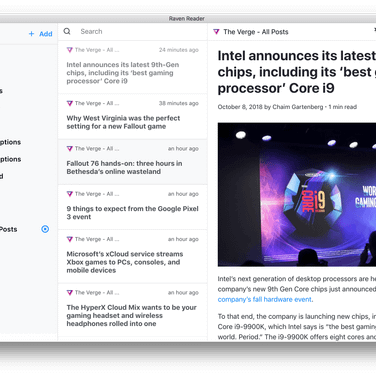Click the article headline in reading pane

pyautogui.click(x=297, y=72)
